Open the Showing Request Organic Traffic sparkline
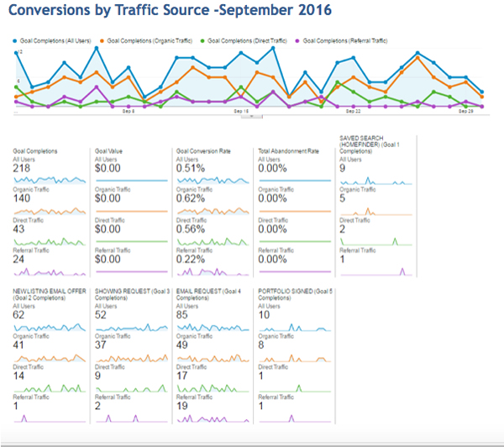Screen dimensions: 504x447 [132, 358]
